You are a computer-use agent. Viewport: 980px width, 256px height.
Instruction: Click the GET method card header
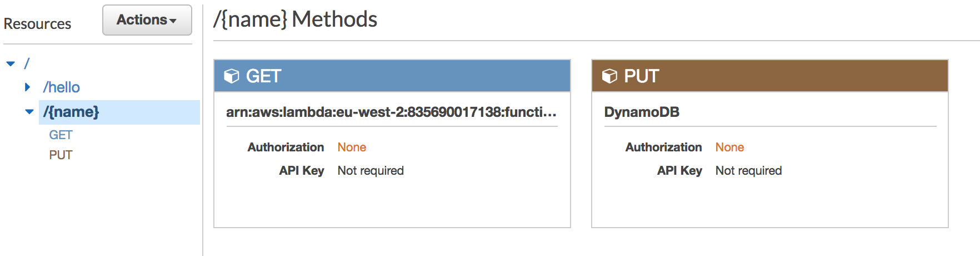pyautogui.click(x=392, y=76)
